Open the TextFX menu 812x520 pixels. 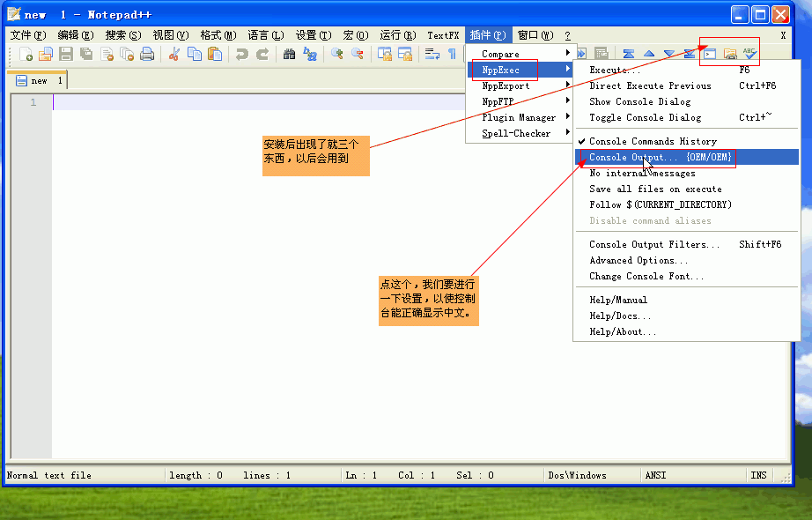[x=443, y=35]
